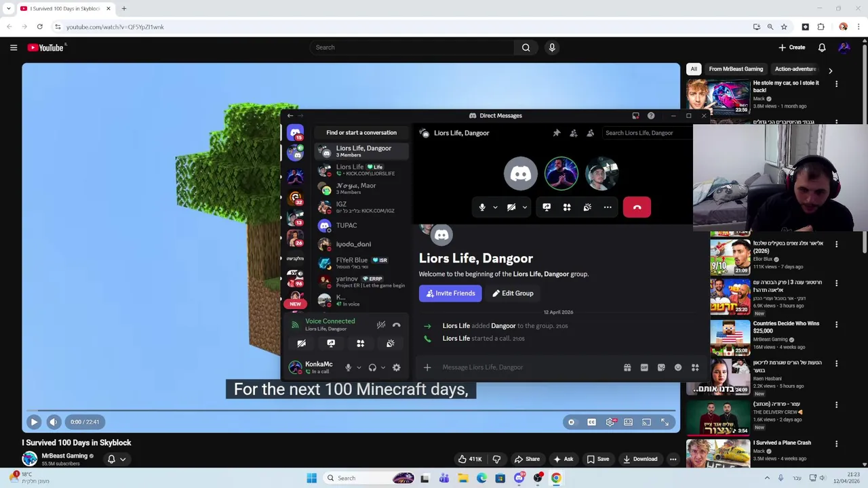The image size is (868, 488).
Task: Open Discord from the taskbar
Action: [x=519, y=478]
